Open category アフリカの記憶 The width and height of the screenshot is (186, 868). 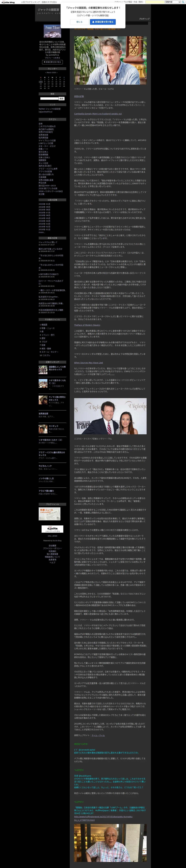coord(45,172)
